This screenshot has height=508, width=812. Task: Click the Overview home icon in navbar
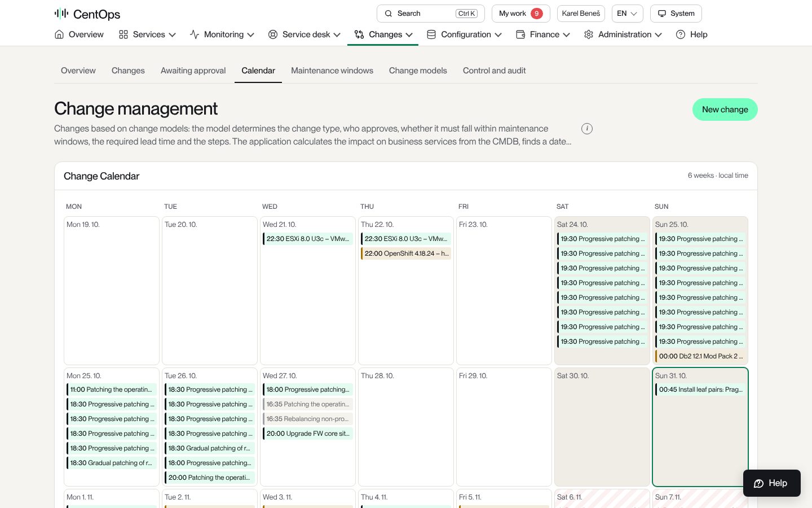[59, 34]
